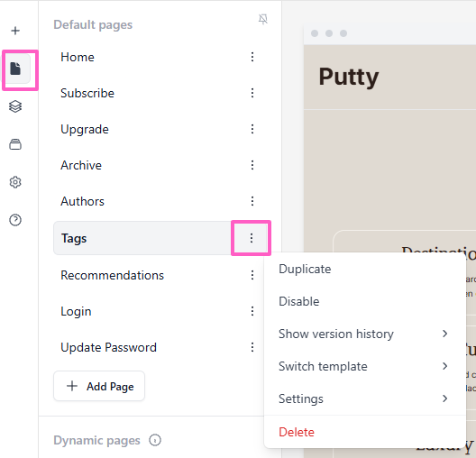Open the Pages panel icon
Image resolution: width=476 pixels, height=458 pixels.
click(x=15, y=69)
